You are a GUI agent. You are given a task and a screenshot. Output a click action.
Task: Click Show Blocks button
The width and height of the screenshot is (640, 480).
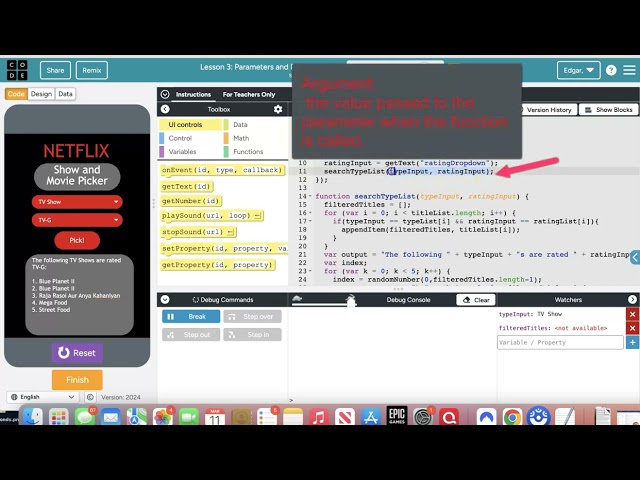608,110
